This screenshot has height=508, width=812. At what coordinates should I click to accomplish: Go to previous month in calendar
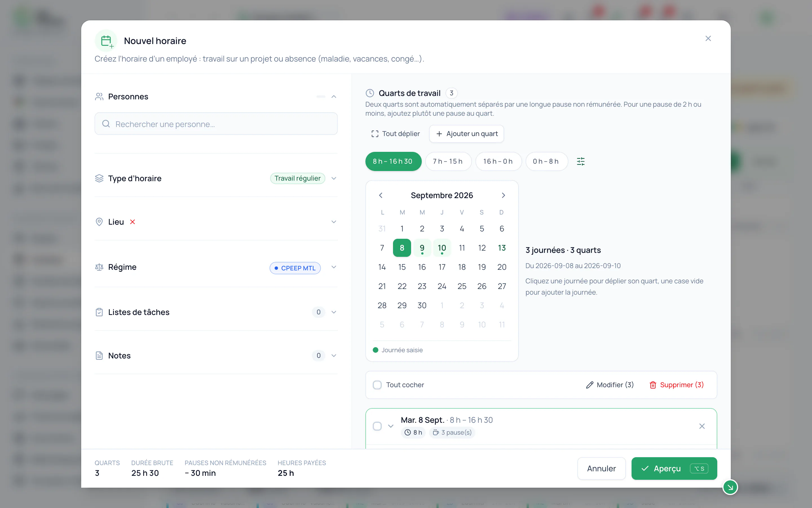pos(381,195)
